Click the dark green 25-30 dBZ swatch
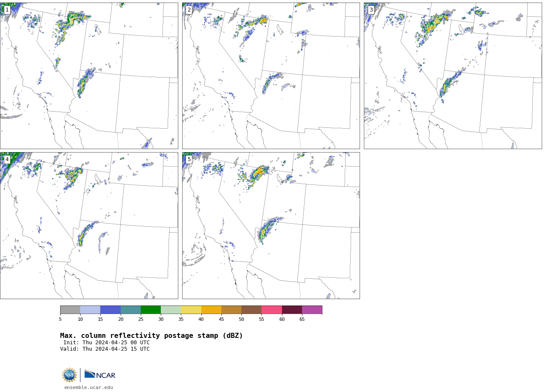 (151, 310)
